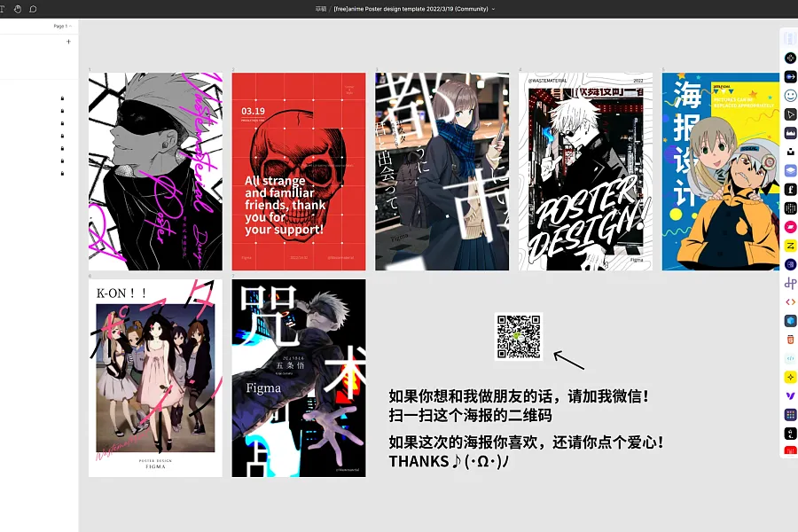798x532 pixels.
Task: Toggle the topmost layer lock icon
Action: coord(63,98)
